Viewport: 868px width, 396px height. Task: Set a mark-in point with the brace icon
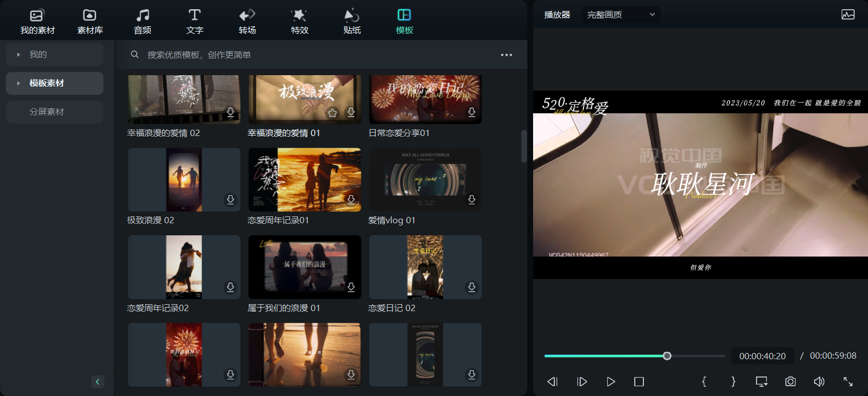(x=703, y=381)
